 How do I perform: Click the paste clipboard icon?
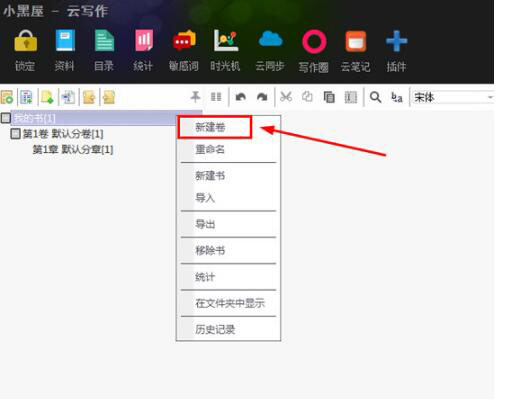pyautogui.click(x=329, y=97)
